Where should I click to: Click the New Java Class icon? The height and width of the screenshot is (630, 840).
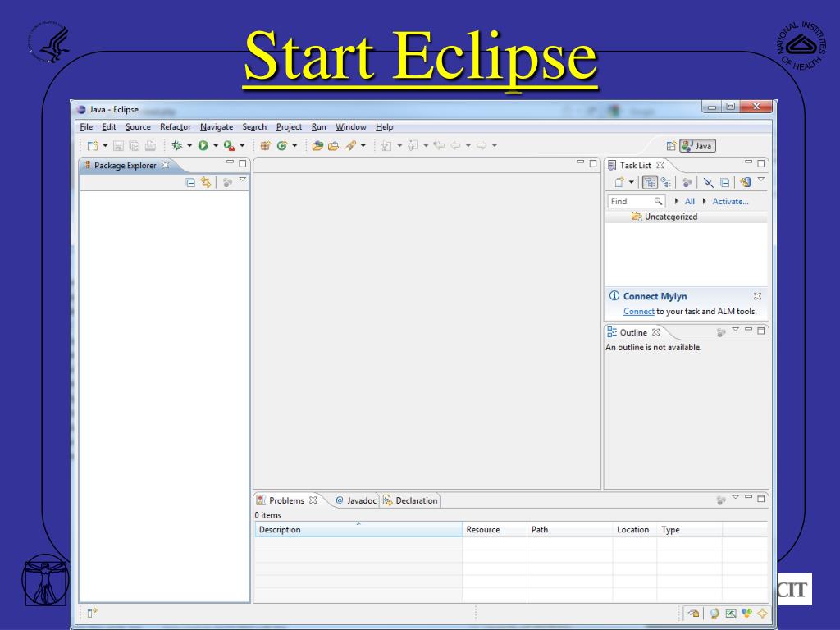pyautogui.click(x=282, y=146)
